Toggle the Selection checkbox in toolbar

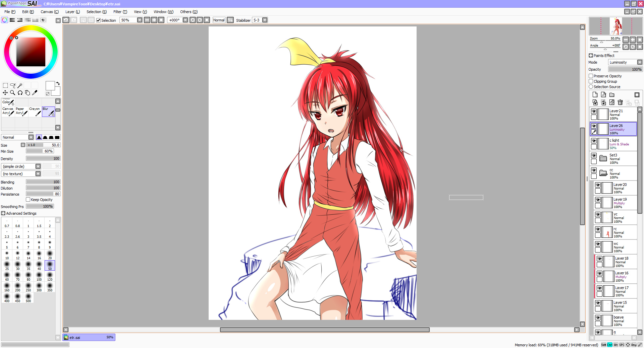(99, 20)
